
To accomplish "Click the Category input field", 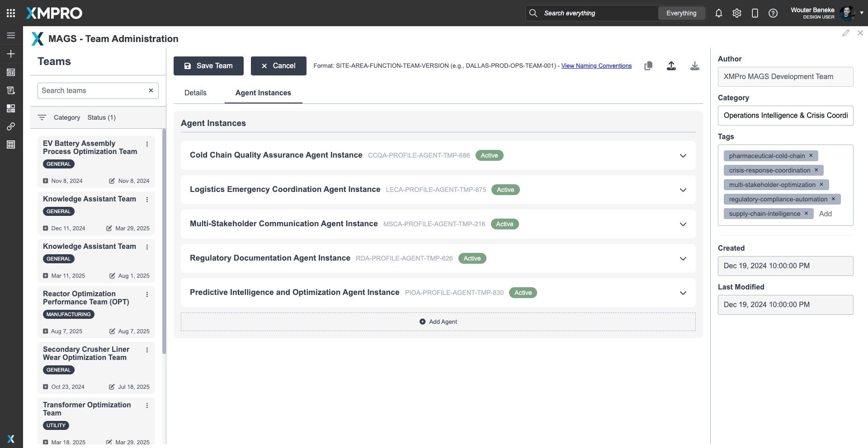I will [785, 116].
